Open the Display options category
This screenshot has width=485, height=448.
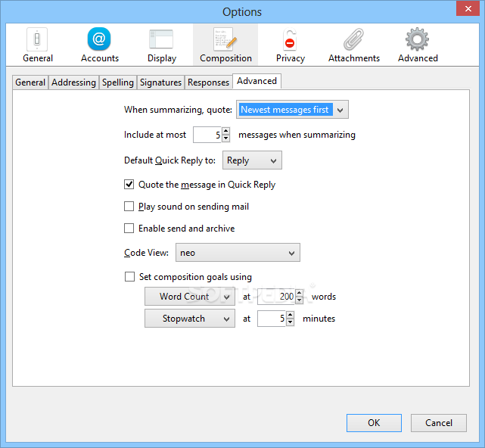click(161, 45)
